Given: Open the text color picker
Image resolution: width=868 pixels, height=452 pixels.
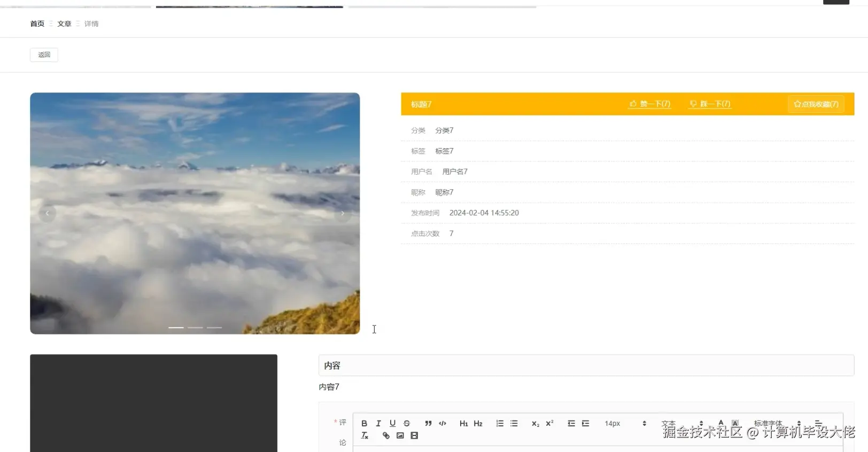Looking at the screenshot, I should pyautogui.click(x=721, y=423).
